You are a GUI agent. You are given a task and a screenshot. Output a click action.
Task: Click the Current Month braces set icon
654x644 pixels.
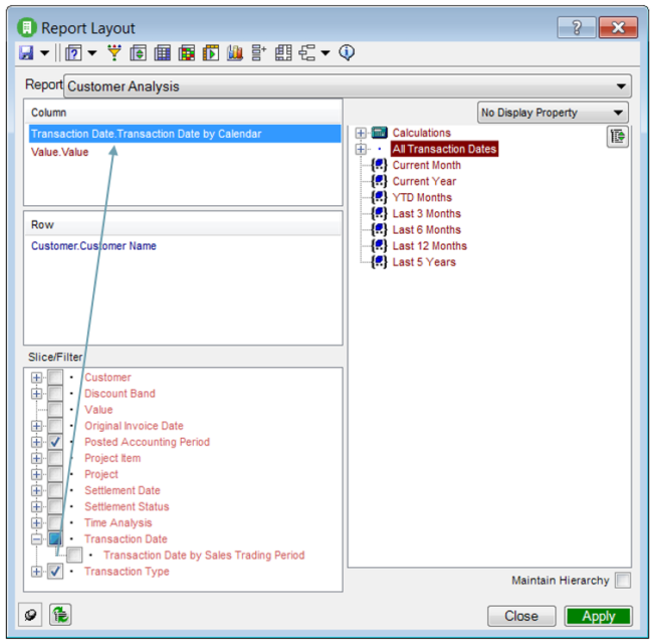(x=379, y=166)
